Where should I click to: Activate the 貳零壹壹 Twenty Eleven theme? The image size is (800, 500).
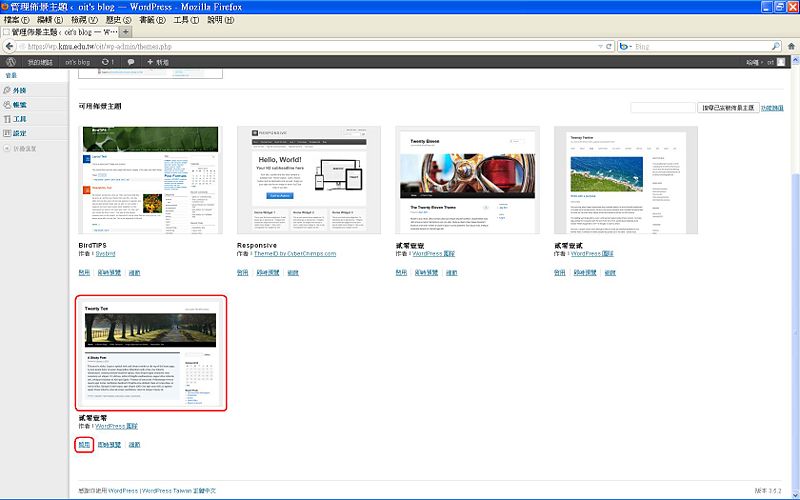tap(401, 272)
